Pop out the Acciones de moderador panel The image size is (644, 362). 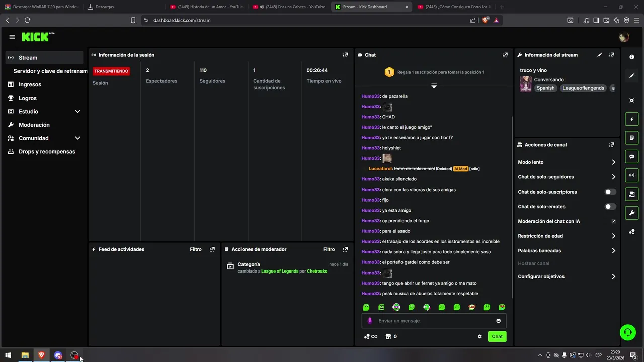345,249
